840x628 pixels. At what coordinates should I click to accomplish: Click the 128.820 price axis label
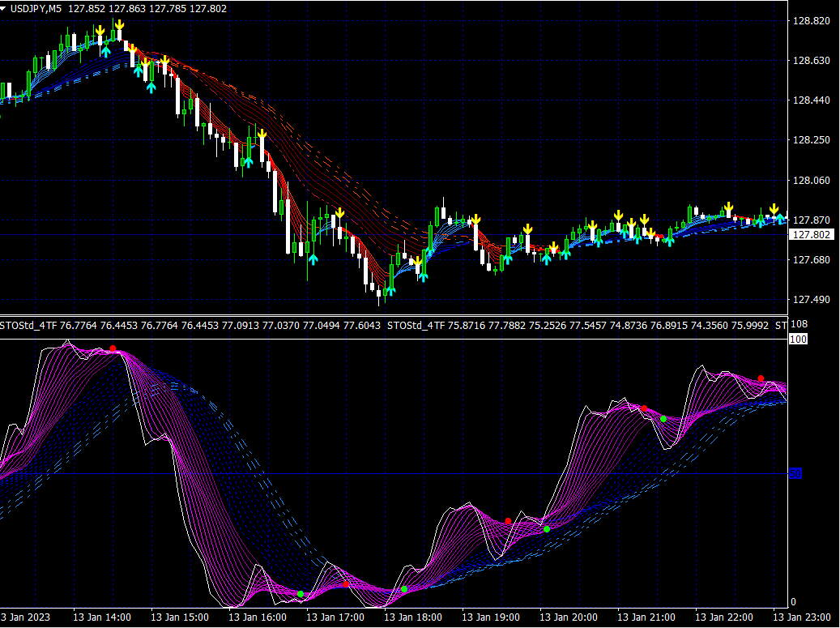[811, 21]
